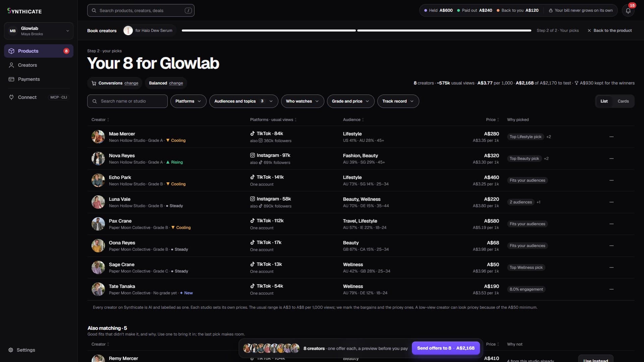Open more options for Nova Reyes
Screen dimensions: 644x362
pyautogui.click(x=611, y=159)
